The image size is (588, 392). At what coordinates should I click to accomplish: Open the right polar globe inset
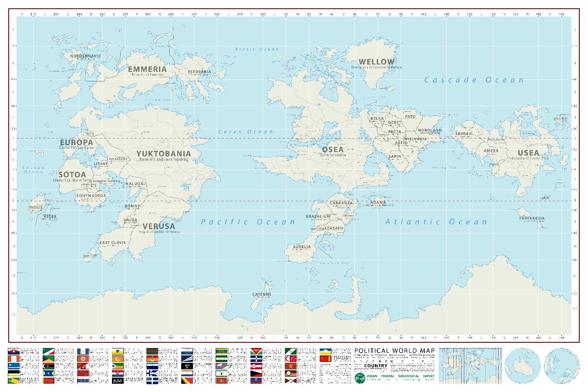[561, 365]
